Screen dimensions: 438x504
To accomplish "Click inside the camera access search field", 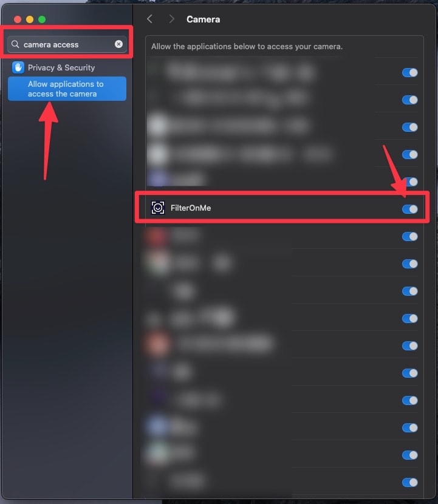I will tap(67, 44).
